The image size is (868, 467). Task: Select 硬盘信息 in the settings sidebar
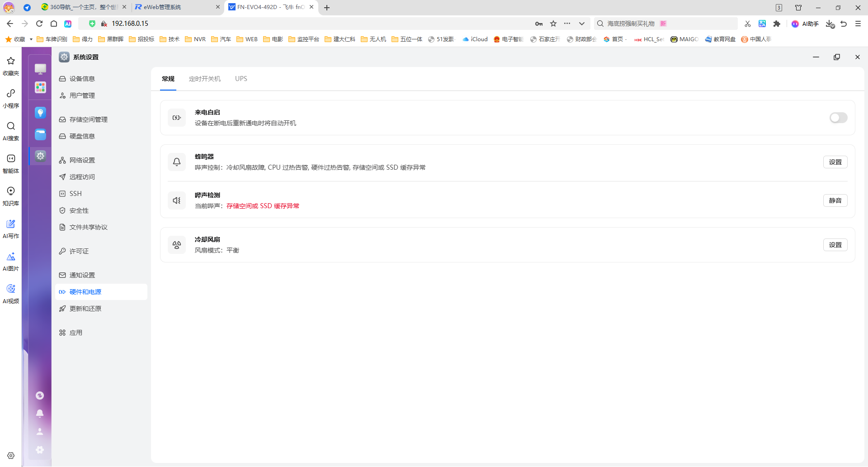click(x=82, y=136)
